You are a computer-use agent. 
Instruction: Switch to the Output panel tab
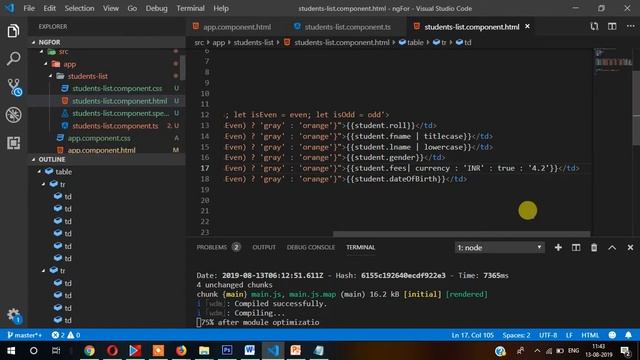coord(264,247)
